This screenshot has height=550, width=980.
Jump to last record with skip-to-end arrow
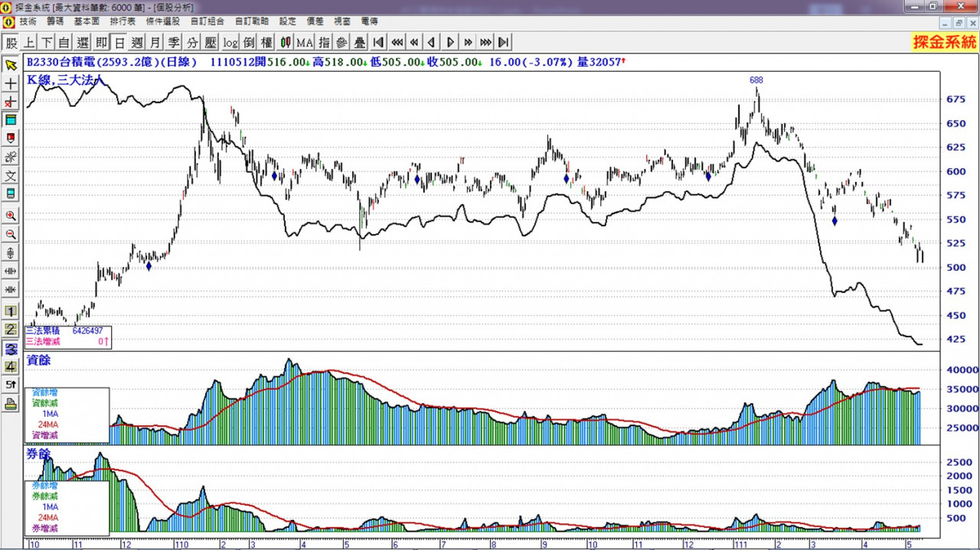point(504,42)
